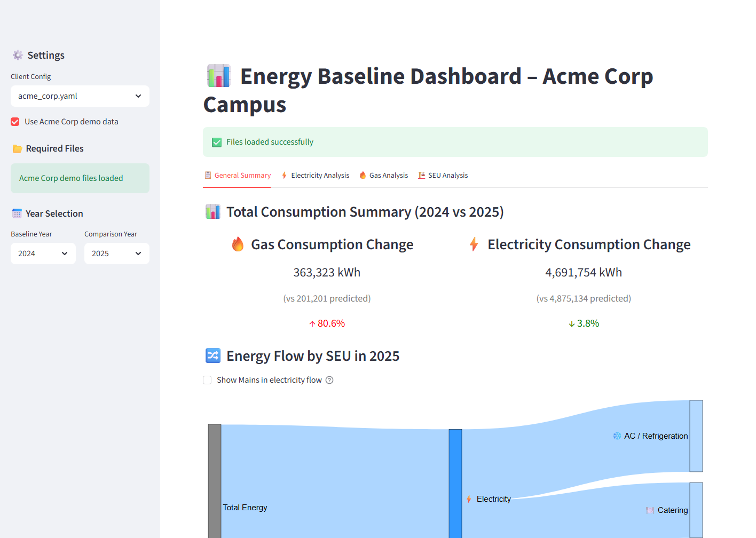This screenshot has width=756, height=538.
Task: Click the flame icon by Gas Consumption Change
Action: coord(238,244)
